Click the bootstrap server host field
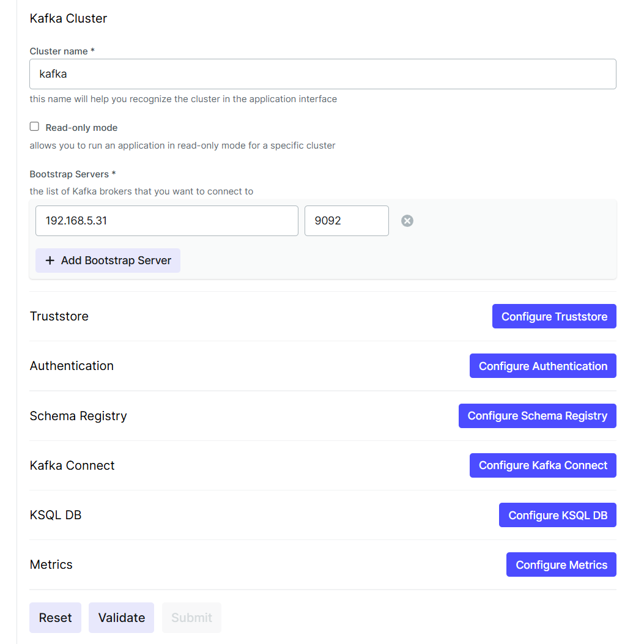 tap(167, 221)
